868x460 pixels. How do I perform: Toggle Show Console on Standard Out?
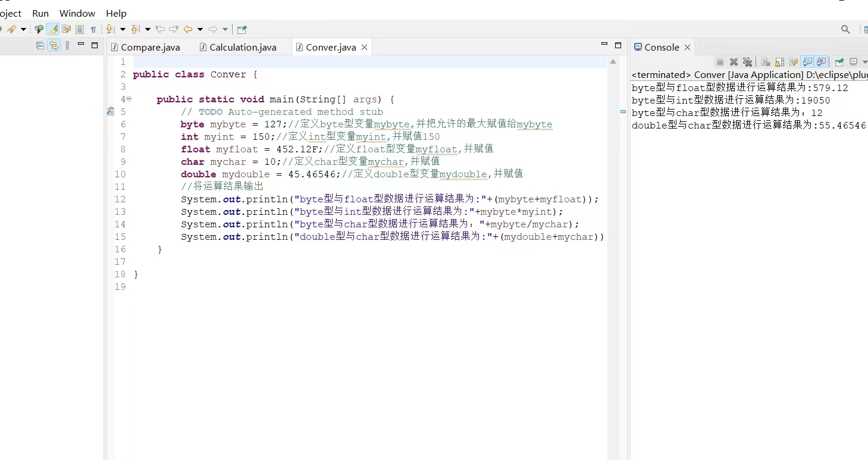tap(807, 62)
